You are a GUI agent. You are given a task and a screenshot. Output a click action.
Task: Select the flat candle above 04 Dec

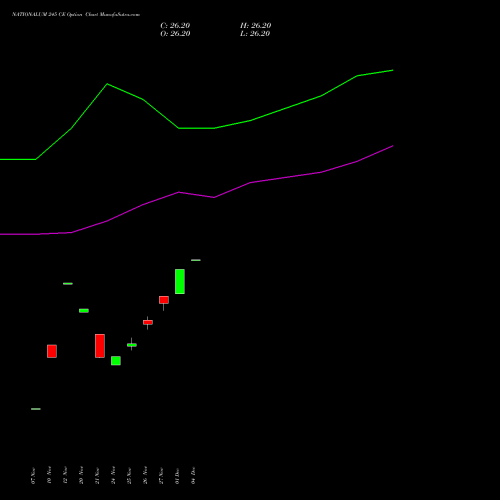[x=196, y=260]
